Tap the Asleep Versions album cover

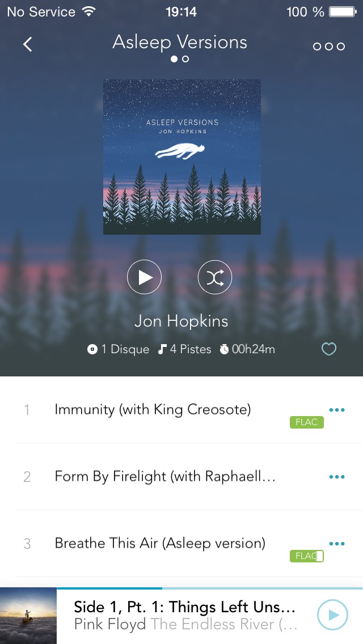coord(181,157)
